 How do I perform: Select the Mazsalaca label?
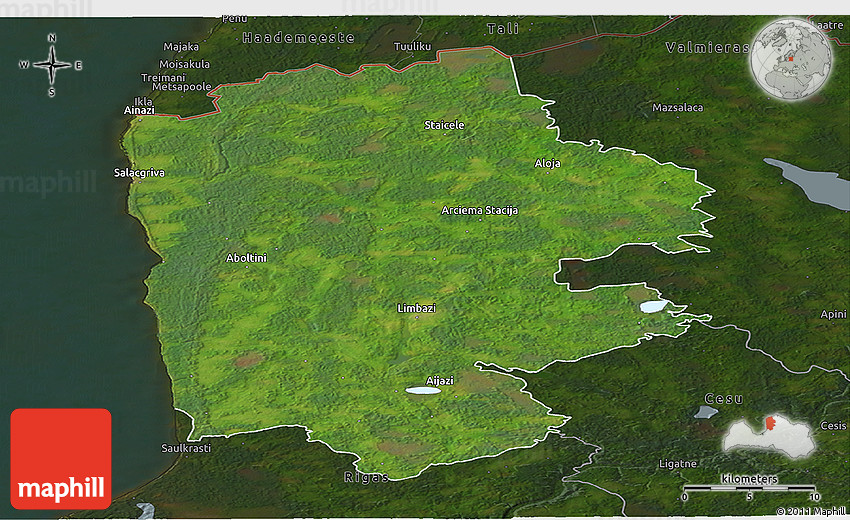[x=677, y=107]
